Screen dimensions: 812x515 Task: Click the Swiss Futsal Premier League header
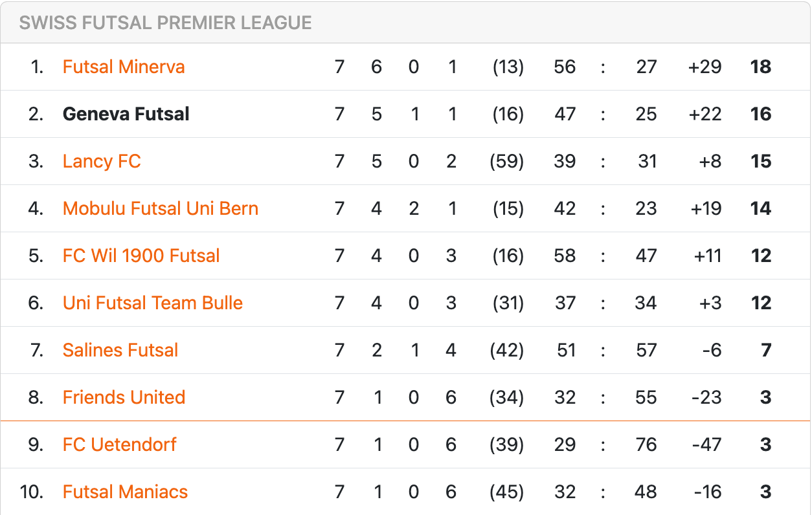(166, 23)
